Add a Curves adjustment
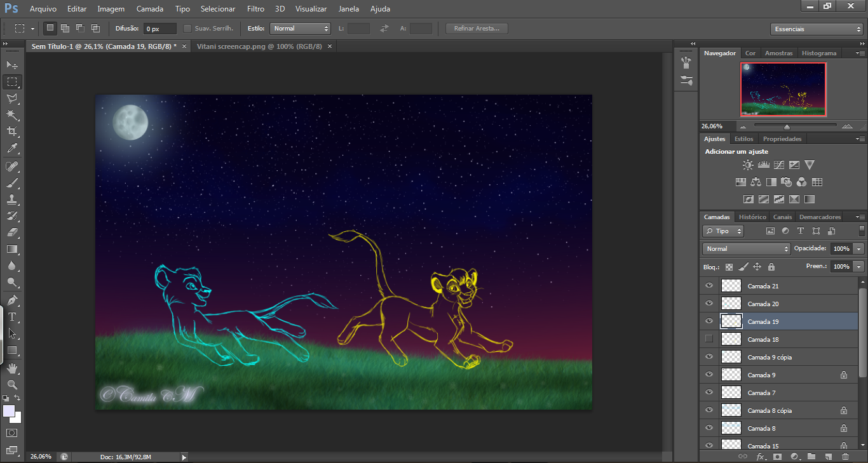The width and height of the screenshot is (868, 463). coord(778,165)
